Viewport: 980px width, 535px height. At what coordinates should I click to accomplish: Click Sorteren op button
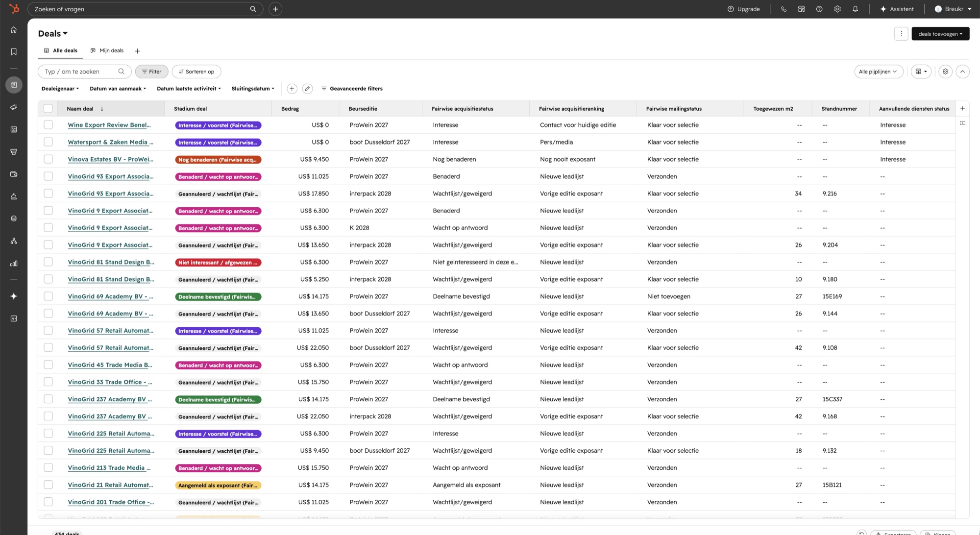point(196,72)
